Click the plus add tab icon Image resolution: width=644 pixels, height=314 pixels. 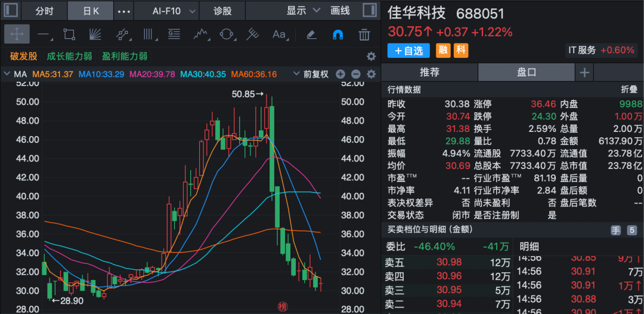pos(584,73)
